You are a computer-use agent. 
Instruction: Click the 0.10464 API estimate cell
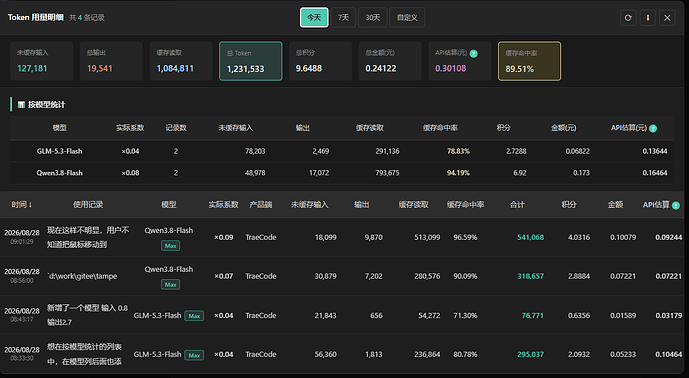pos(669,354)
